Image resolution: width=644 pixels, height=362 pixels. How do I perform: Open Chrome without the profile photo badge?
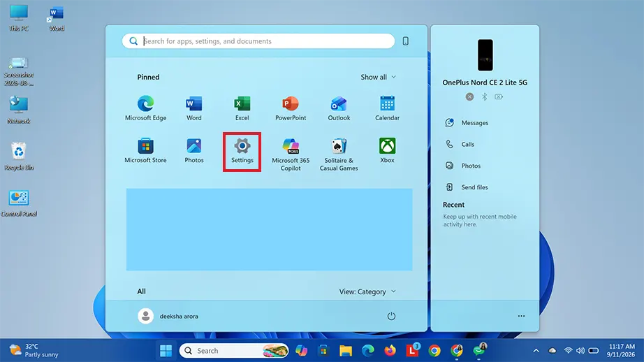(x=434, y=351)
